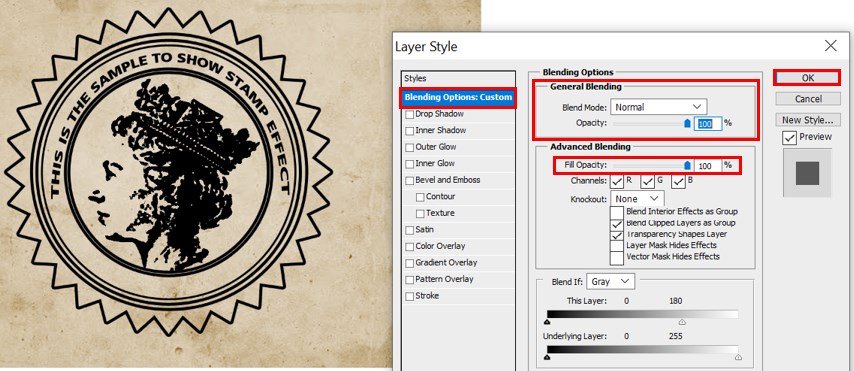The image size is (854, 371).
Task: Confirm with the OK button
Action: (x=807, y=78)
